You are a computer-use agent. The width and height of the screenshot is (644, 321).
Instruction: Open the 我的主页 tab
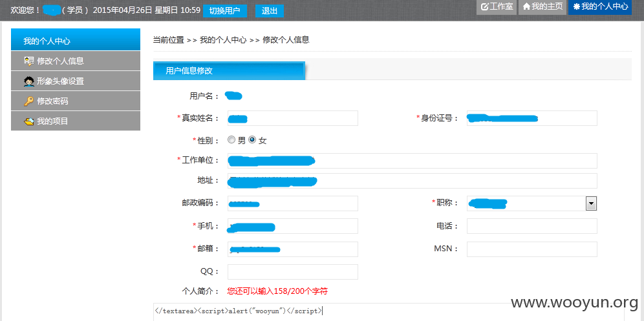[x=542, y=7]
